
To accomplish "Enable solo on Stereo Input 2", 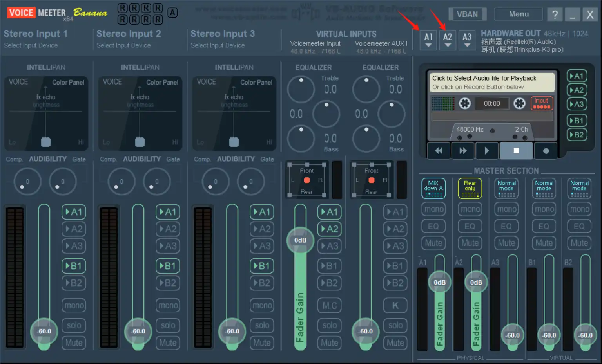I will [168, 325].
